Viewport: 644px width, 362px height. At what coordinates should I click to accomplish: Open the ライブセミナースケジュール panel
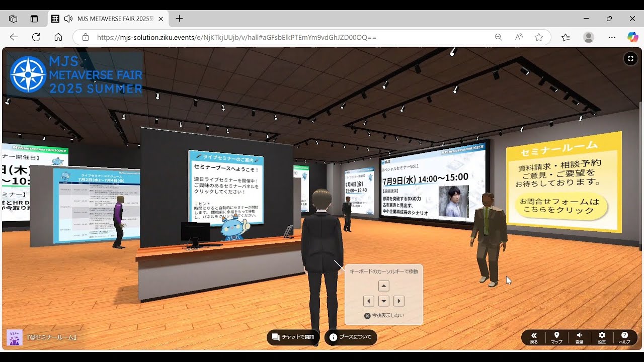click(96, 207)
